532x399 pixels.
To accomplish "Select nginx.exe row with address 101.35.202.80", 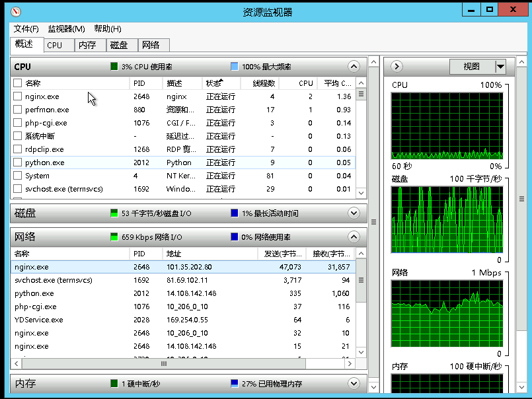I will [183, 267].
